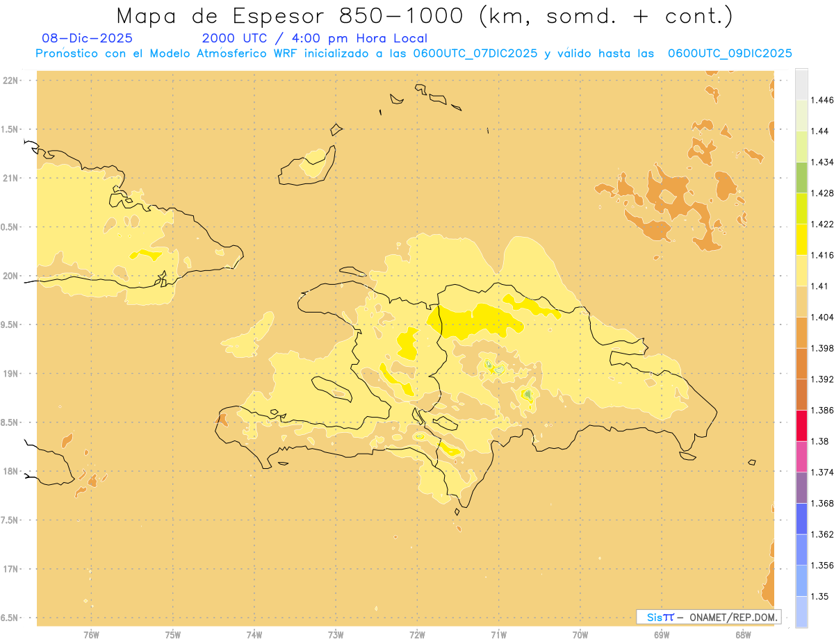Viewport: 834px width, 644px height.
Task: Click the '73W' longitude label
Action: [336, 634]
